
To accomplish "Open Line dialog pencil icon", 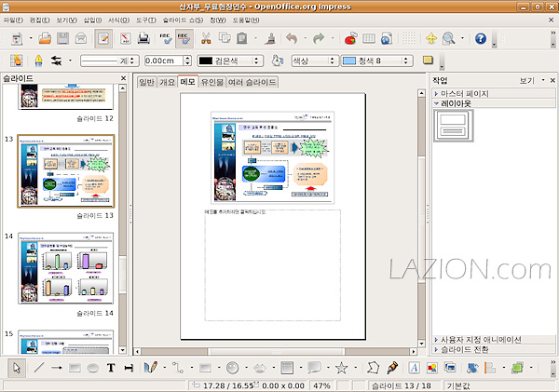I will click(38, 61).
